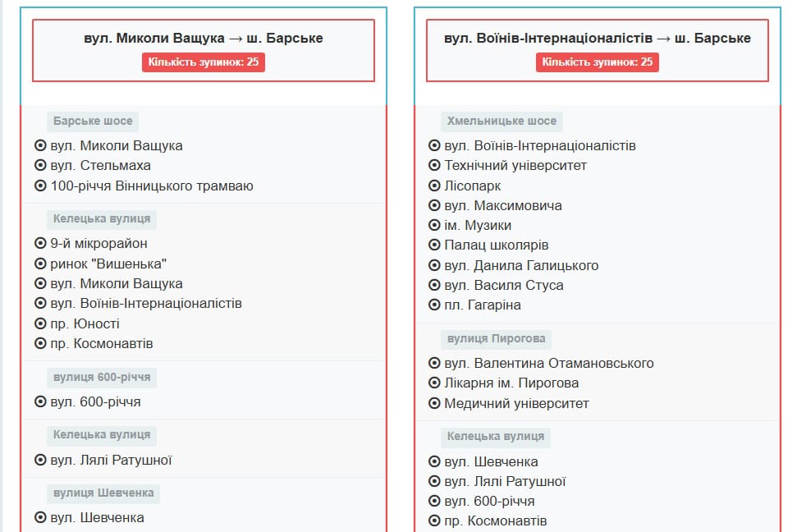Click the stop marker icon beside Технічний університет

click(x=435, y=166)
